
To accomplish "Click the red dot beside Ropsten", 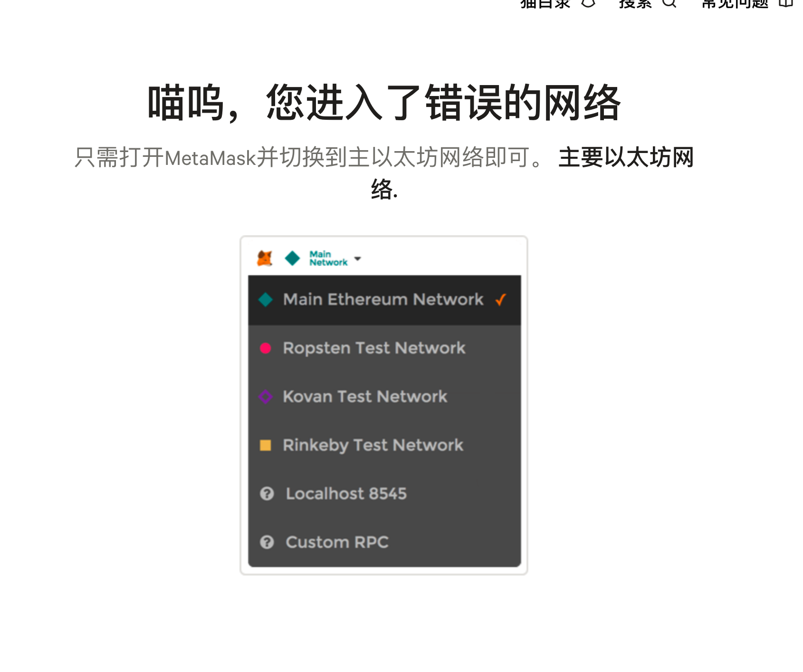I will point(266,348).
